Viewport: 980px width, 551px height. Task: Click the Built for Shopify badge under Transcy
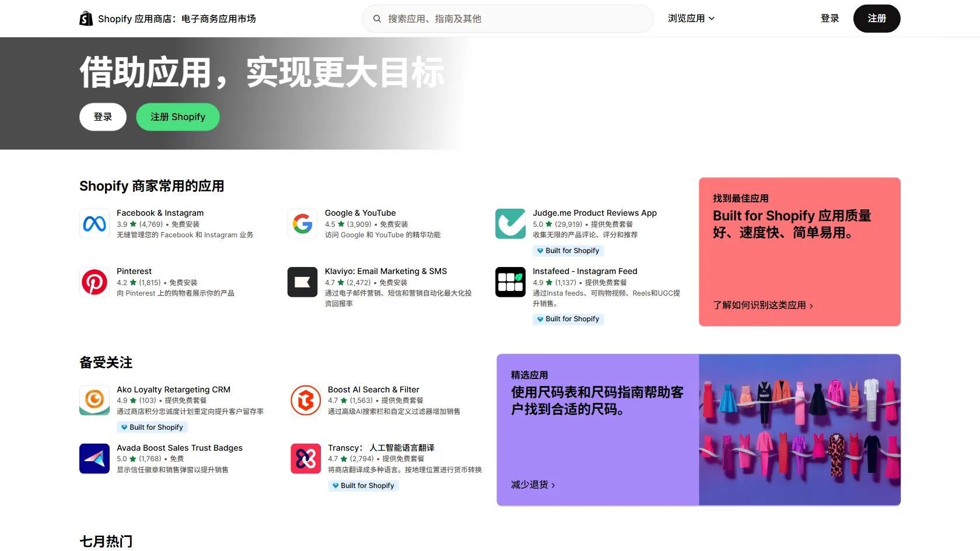coord(363,486)
